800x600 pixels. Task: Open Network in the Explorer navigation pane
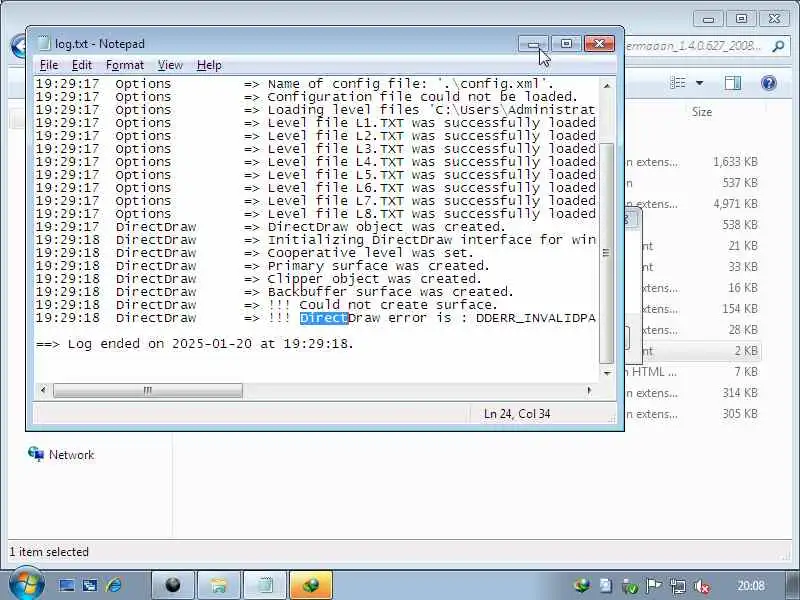pyautogui.click(x=61, y=454)
